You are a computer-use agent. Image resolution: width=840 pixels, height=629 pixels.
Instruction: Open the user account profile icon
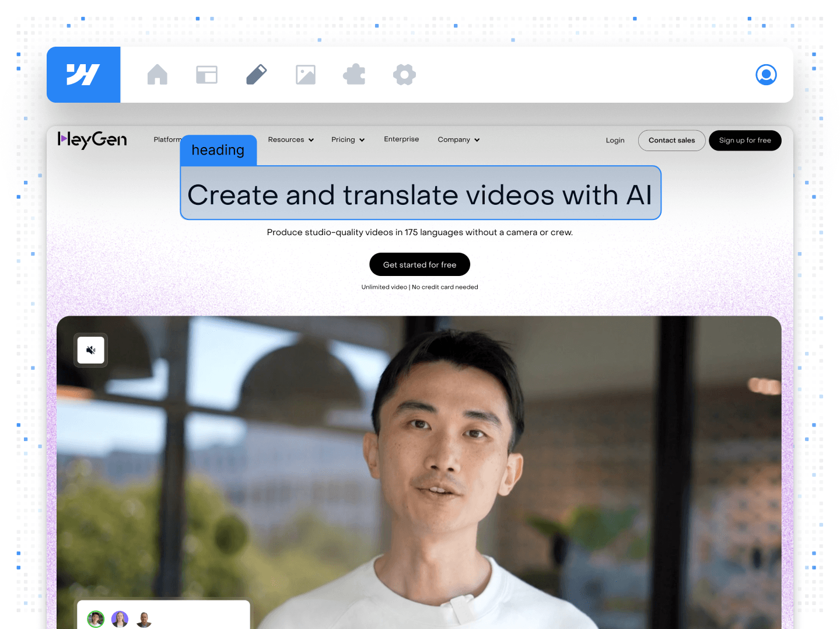(x=766, y=75)
